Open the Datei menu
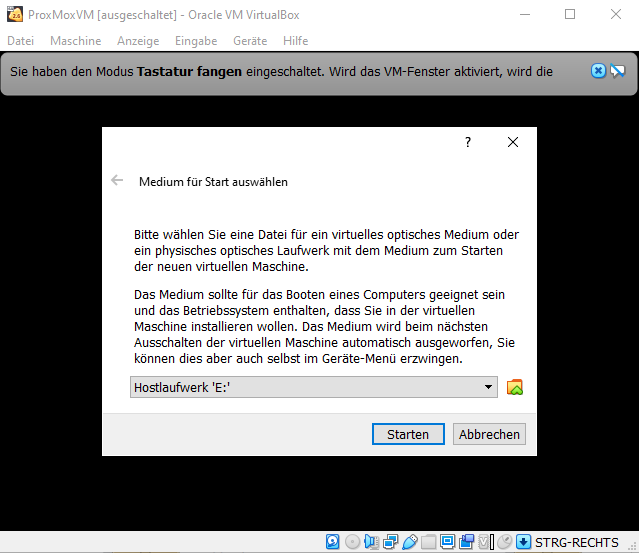The image size is (639, 553). (x=20, y=41)
